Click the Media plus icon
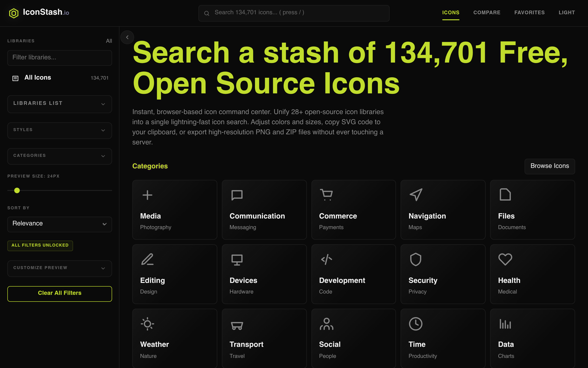This screenshot has height=368, width=588. click(147, 195)
